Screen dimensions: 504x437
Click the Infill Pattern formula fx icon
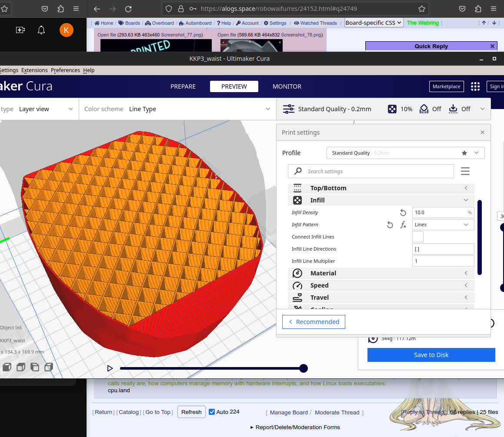click(x=403, y=225)
